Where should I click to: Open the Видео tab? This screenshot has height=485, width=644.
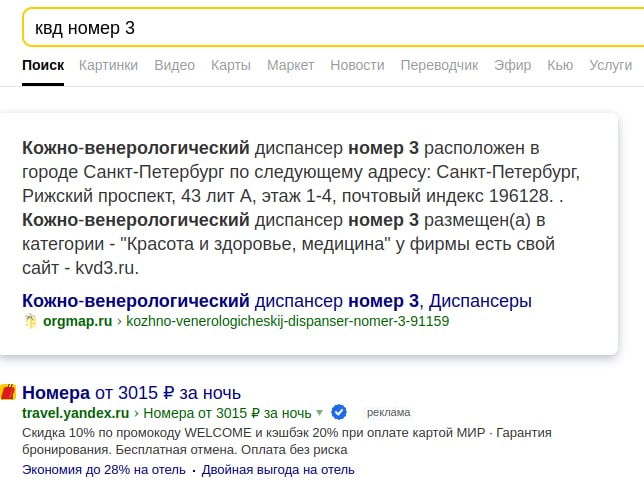(175, 65)
